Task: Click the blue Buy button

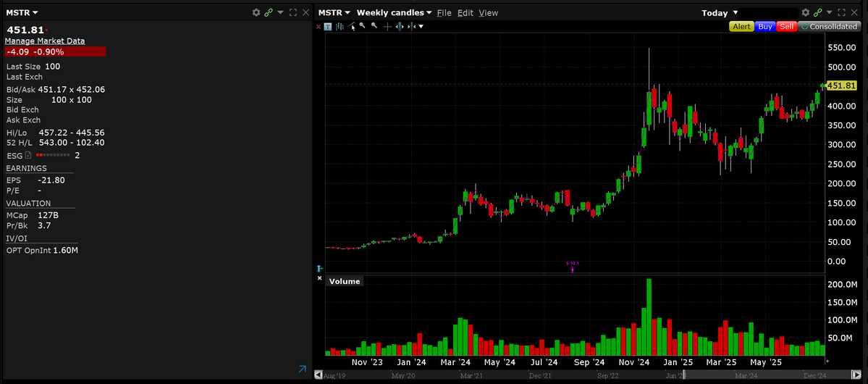Action: [x=765, y=26]
